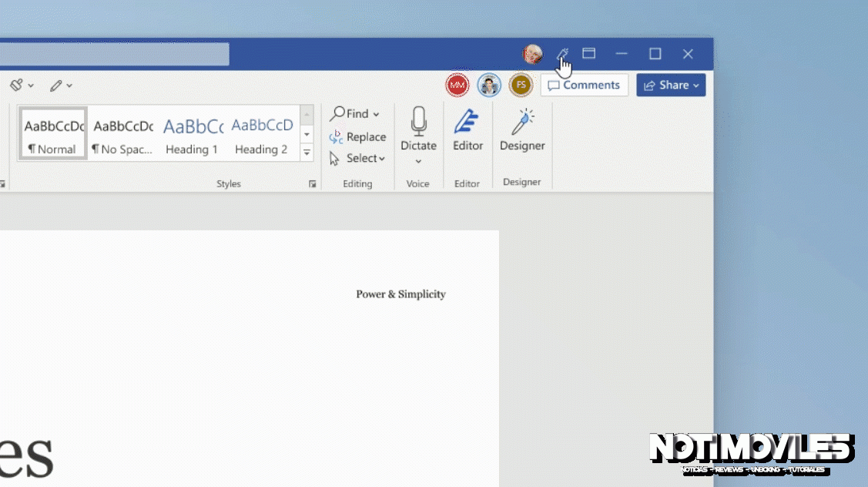Screen dimensions: 868x487
Task: Open the Styles pane dialog launcher
Action: [x=312, y=184]
